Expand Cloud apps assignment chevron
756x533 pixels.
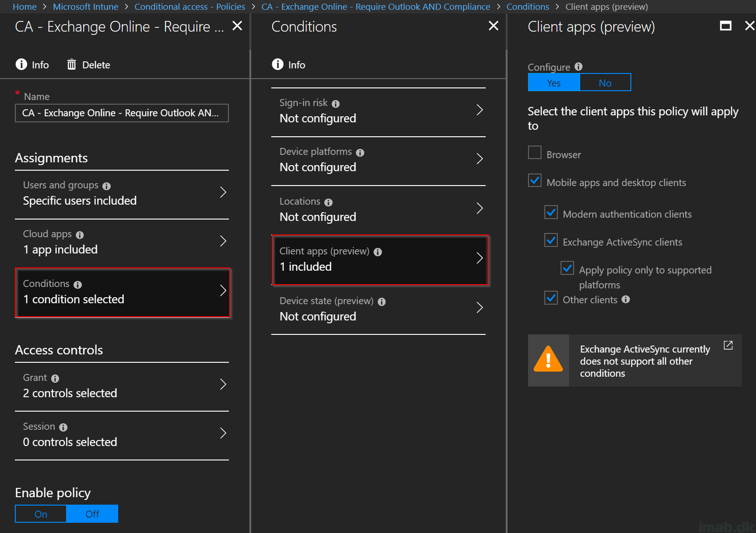(223, 241)
